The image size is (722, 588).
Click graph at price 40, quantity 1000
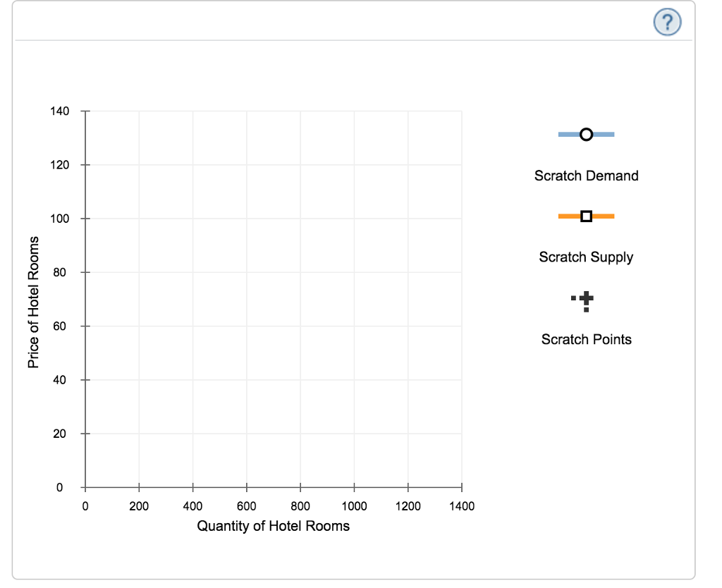pyautogui.click(x=354, y=380)
